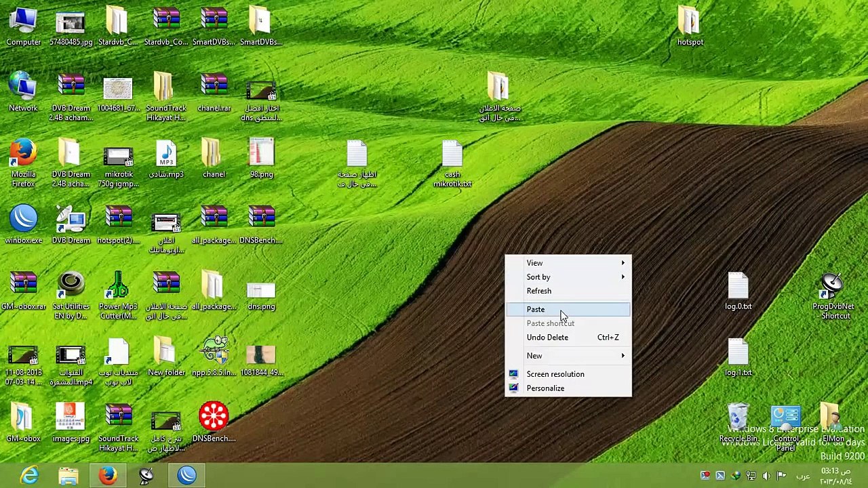Open Internet Explorer from the taskbar
Screen dimensions: 868x488
pos(29,475)
